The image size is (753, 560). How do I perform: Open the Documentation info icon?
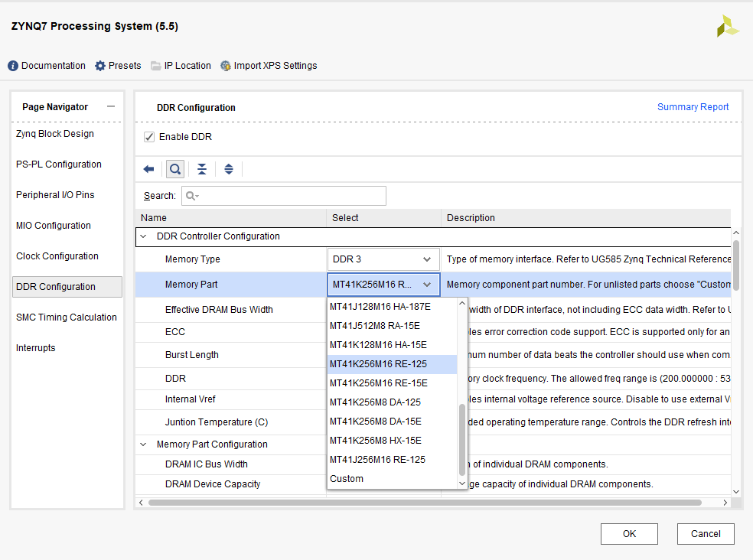[x=13, y=66]
